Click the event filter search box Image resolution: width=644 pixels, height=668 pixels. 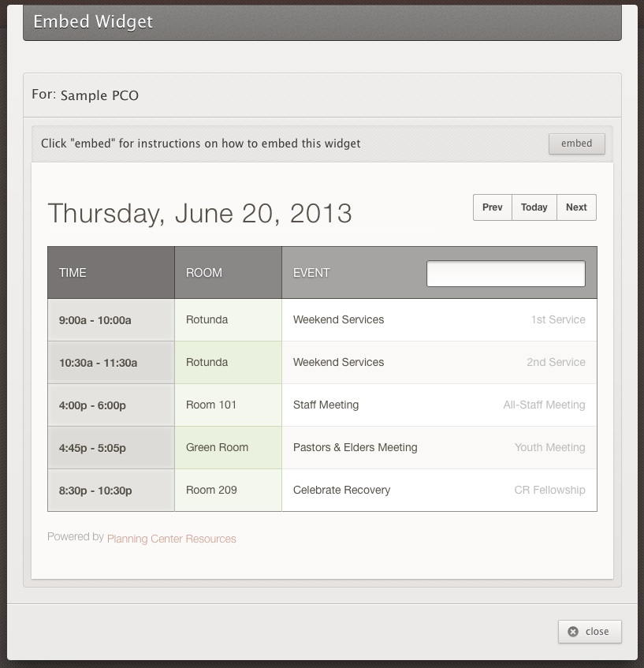tap(505, 273)
